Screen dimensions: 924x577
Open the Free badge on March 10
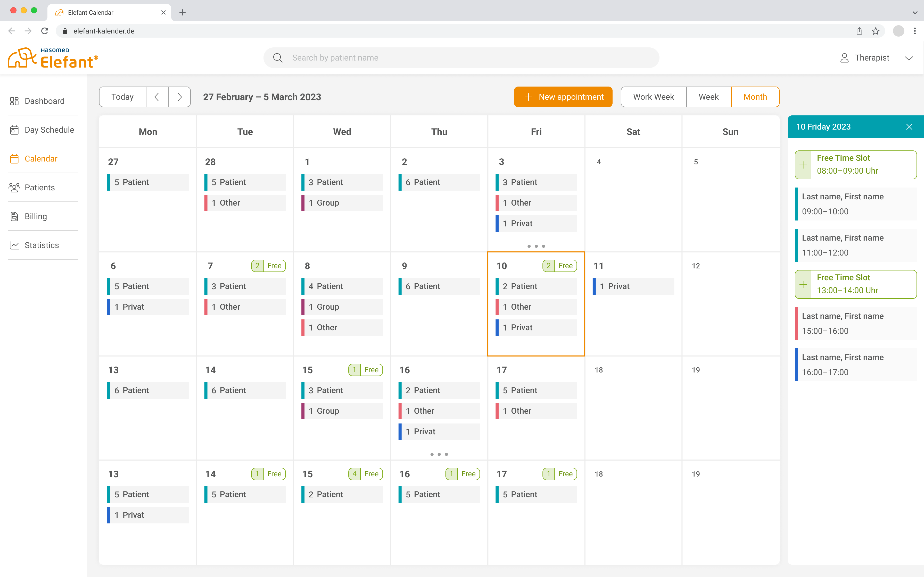(x=559, y=266)
